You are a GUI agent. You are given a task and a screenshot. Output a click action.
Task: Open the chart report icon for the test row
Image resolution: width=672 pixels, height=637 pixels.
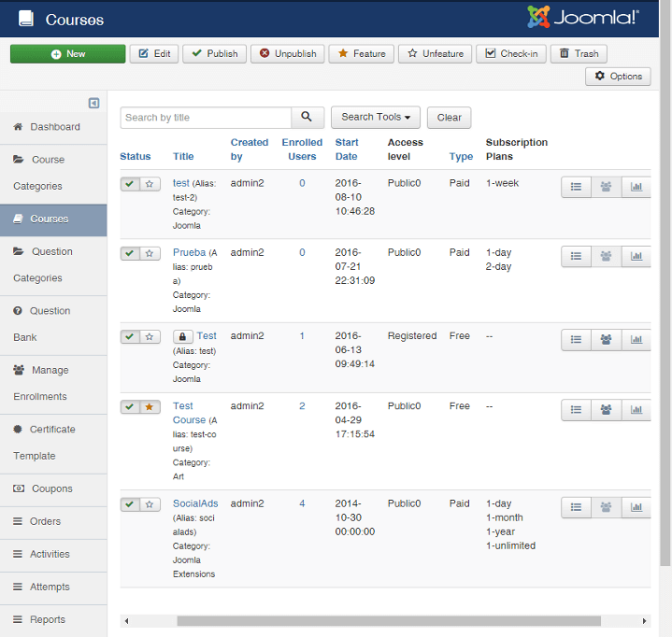(636, 187)
